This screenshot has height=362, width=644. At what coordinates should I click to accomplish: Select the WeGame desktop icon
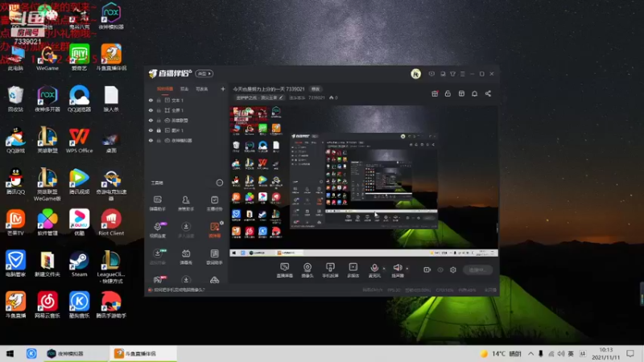tap(47, 58)
